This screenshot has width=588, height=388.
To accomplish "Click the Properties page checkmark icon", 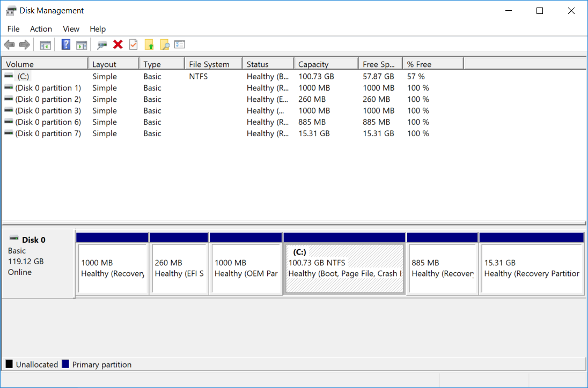I will click(x=134, y=44).
